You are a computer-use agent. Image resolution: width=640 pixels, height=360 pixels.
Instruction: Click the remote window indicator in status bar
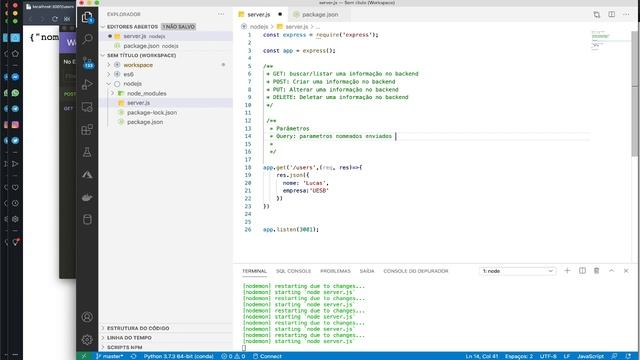click(x=84, y=356)
